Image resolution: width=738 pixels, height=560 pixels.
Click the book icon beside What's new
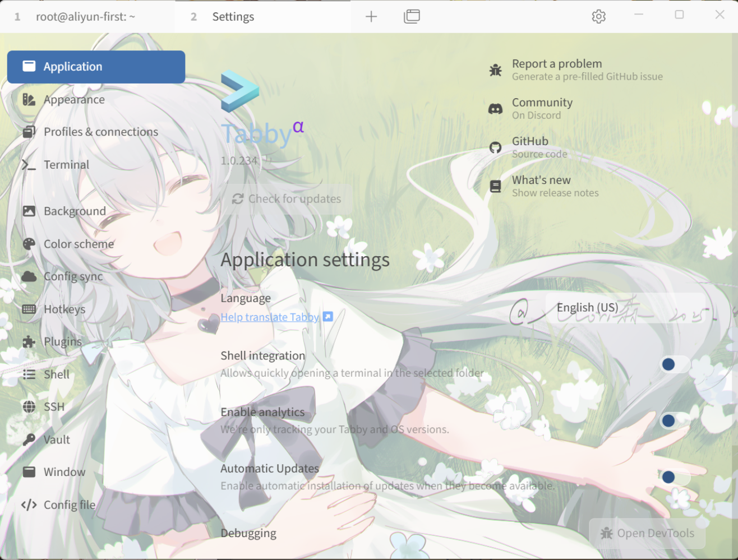tap(495, 186)
